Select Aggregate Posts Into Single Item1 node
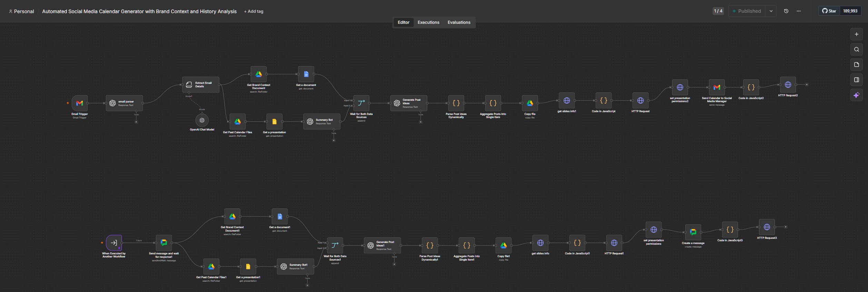868x292 pixels. (467, 245)
